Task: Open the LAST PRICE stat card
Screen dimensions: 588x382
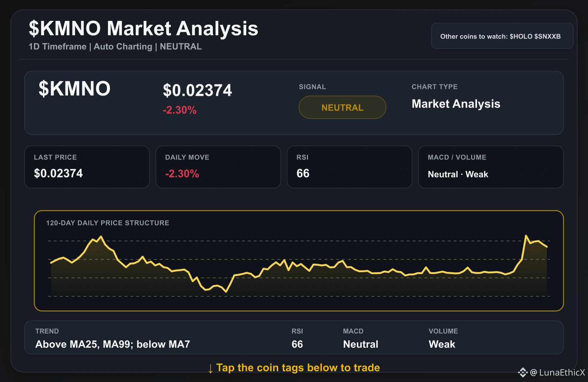Action: click(x=87, y=167)
